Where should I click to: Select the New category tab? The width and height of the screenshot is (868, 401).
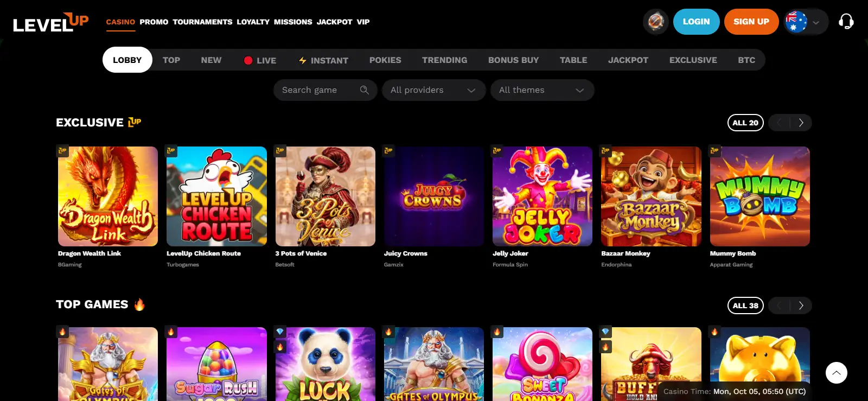tap(211, 60)
